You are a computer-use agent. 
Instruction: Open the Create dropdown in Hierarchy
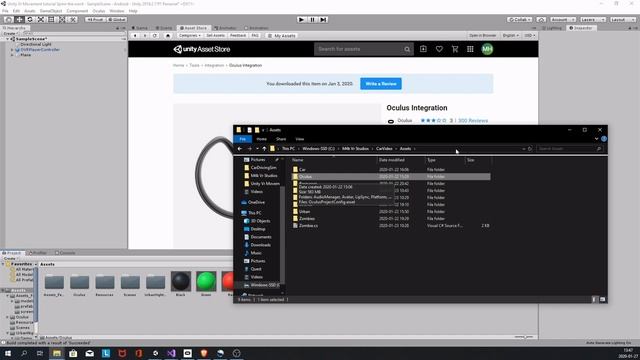point(10,33)
